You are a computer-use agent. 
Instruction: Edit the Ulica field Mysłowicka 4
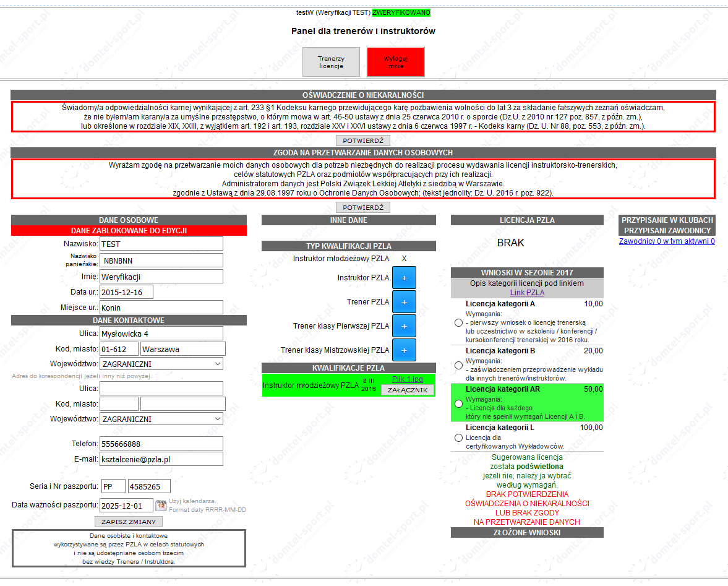tap(161, 334)
